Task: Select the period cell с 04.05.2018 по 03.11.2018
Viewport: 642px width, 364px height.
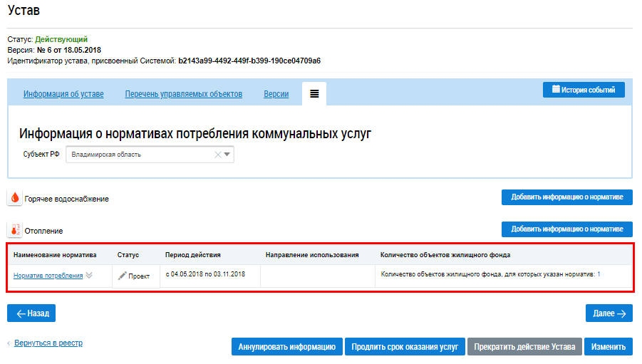Action: click(205, 274)
